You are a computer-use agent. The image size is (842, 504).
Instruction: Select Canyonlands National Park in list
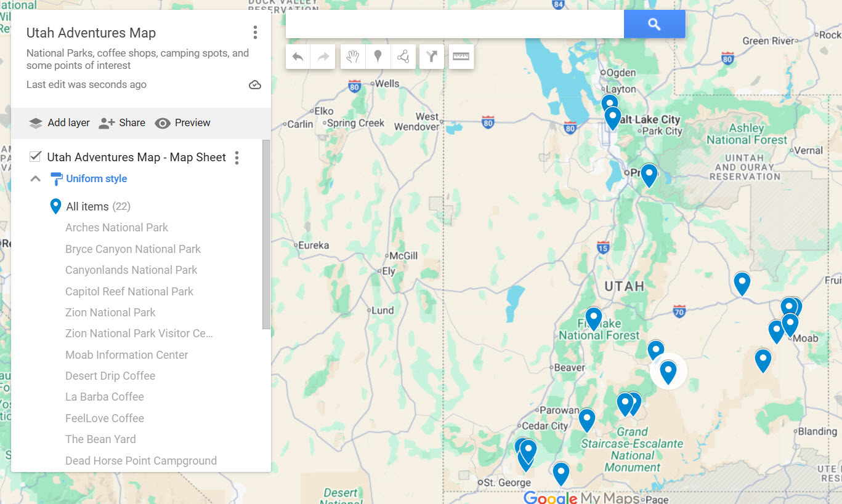coord(131,270)
